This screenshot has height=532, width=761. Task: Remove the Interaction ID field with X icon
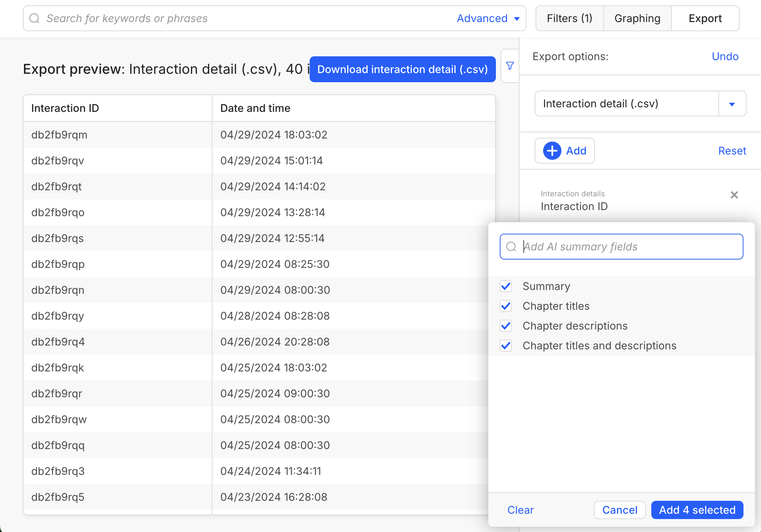(x=734, y=195)
